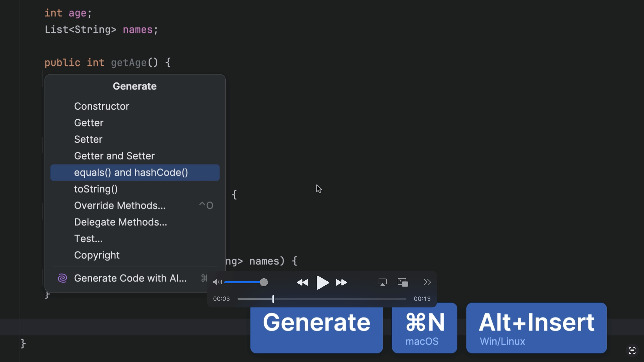This screenshot has height=362, width=644.
Task: Click the Live Text scan icon
Action: [x=632, y=350]
